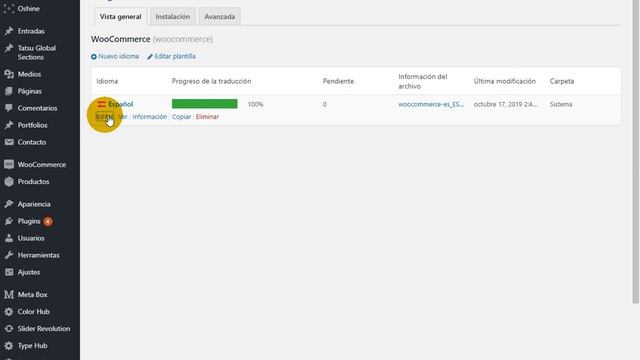Open the Instalación tab
This screenshot has height=360, width=640.
(x=173, y=17)
